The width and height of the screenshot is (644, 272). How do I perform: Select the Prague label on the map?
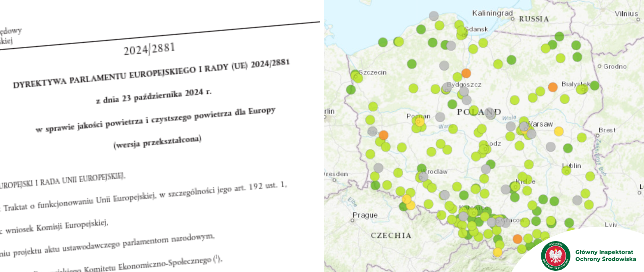click(365, 215)
